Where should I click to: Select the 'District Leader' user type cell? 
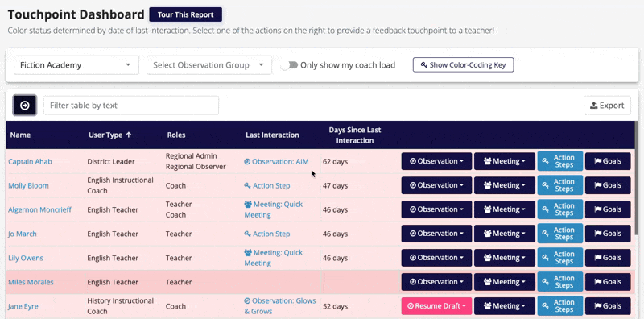(111, 162)
